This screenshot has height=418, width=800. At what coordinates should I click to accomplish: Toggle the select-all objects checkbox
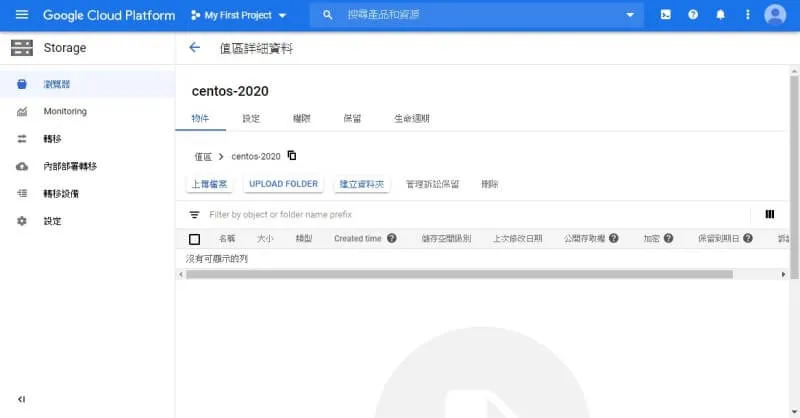point(194,239)
